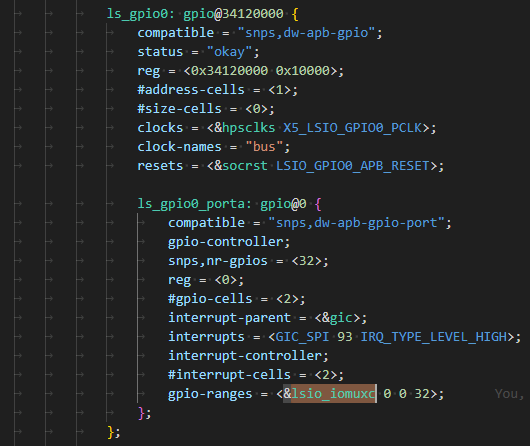Click the "okay" status value
The width and height of the screenshot is (530, 446).
pos(230,52)
